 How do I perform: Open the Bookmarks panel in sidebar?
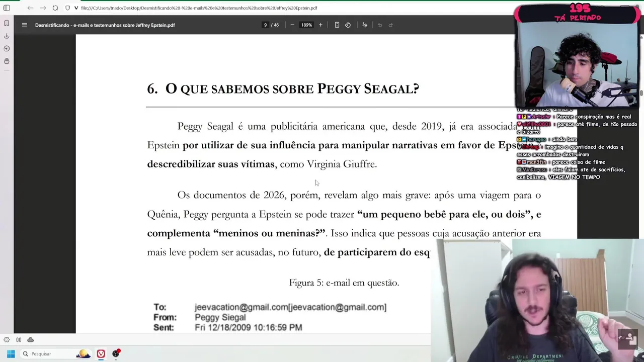pos(7,23)
